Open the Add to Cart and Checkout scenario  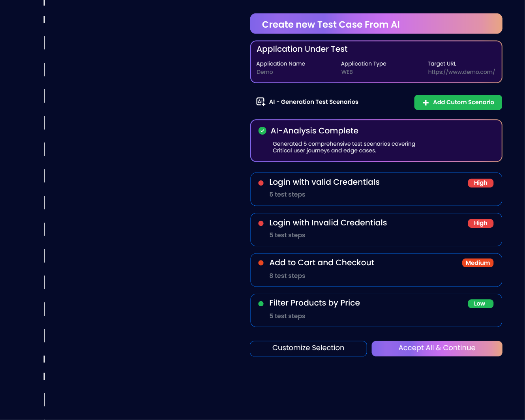tap(376, 270)
